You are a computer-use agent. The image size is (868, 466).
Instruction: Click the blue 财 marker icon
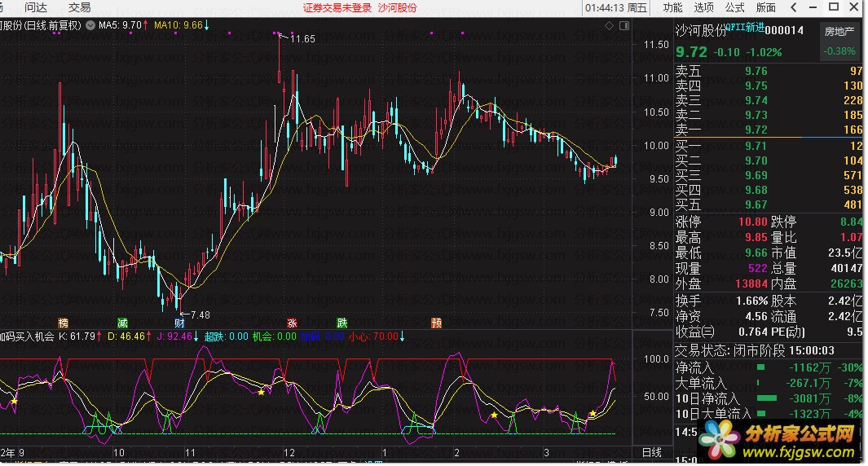(x=179, y=323)
